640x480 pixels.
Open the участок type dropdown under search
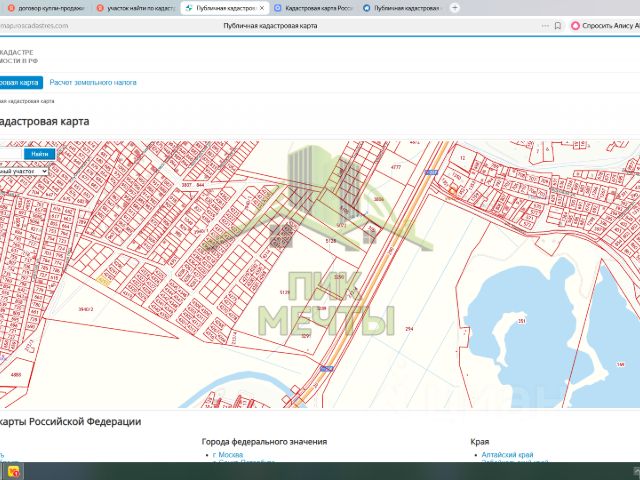click(24, 171)
